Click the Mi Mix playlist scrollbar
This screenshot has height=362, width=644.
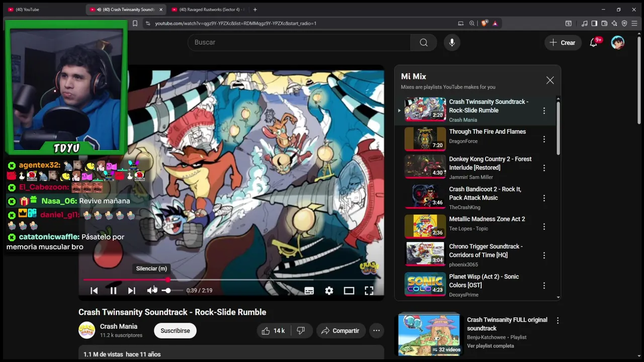click(x=558, y=128)
